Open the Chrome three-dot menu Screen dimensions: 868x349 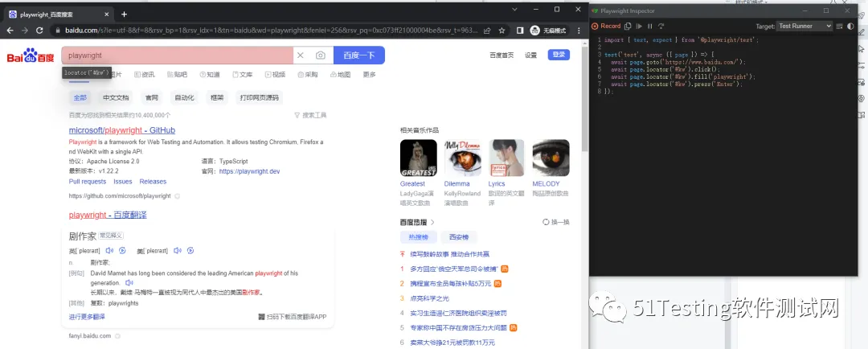(x=579, y=31)
